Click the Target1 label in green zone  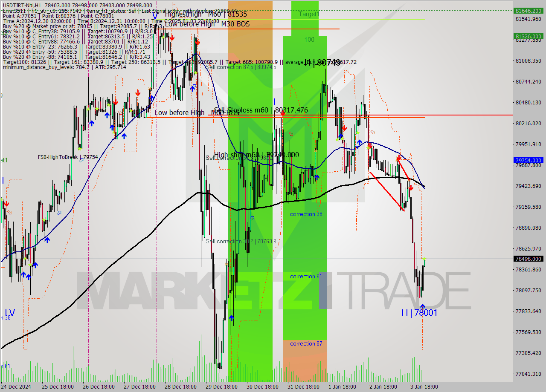[x=309, y=14]
